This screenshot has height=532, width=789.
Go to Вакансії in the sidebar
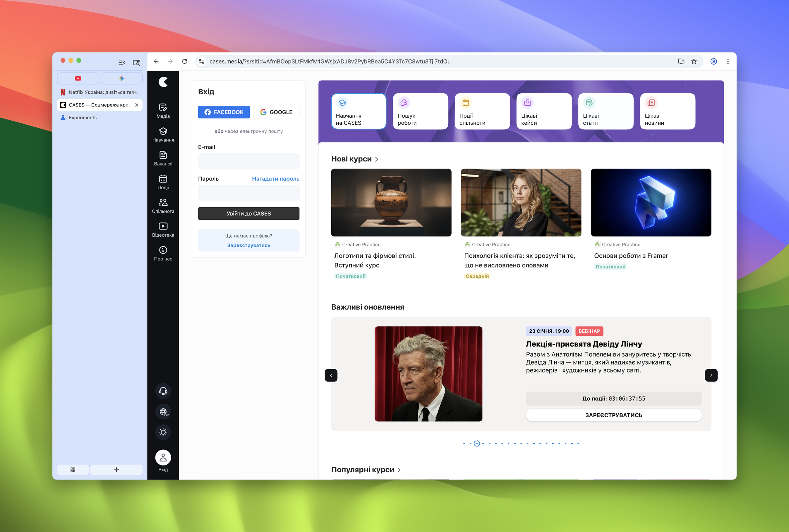(x=163, y=158)
